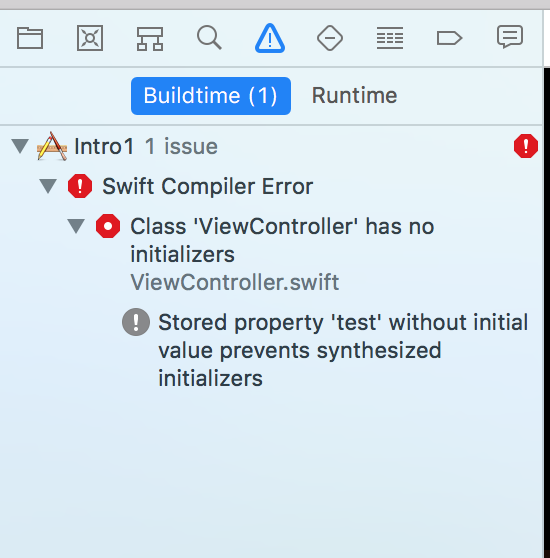Open the Debug navigator lines icon
The height and width of the screenshot is (558, 550).
click(x=390, y=38)
